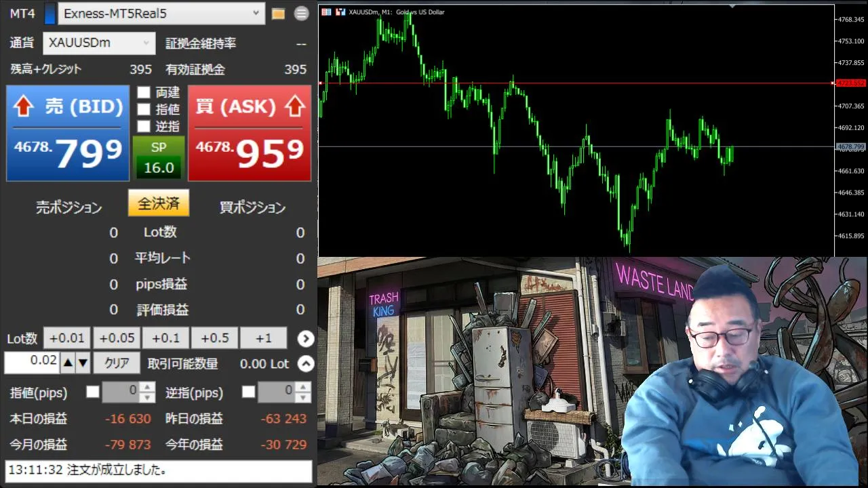The image size is (868, 488).
Task: Click the 有効証拠金 label
Action: tap(195, 69)
